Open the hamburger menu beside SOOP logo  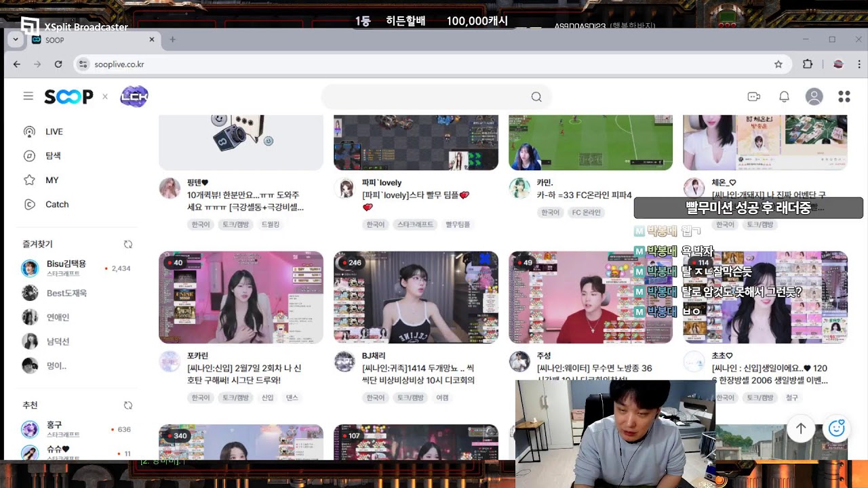tap(28, 96)
